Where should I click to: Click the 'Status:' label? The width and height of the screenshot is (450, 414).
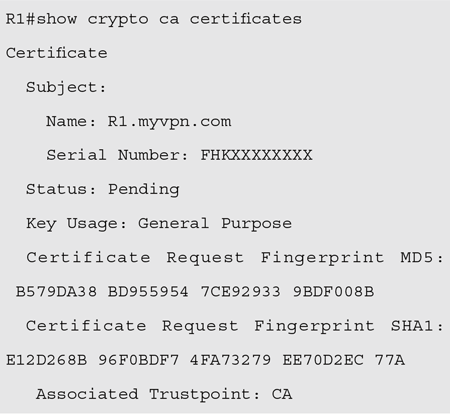[x=61, y=189]
